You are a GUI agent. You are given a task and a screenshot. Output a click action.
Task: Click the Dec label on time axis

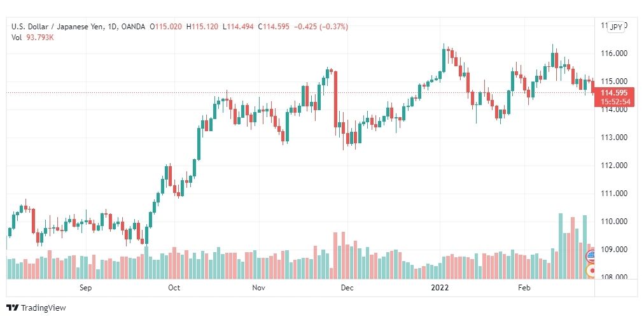tap(347, 287)
